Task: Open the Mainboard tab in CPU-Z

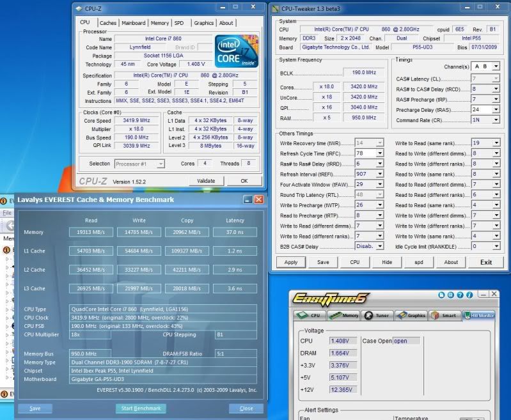Action: pyautogui.click(x=133, y=23)
